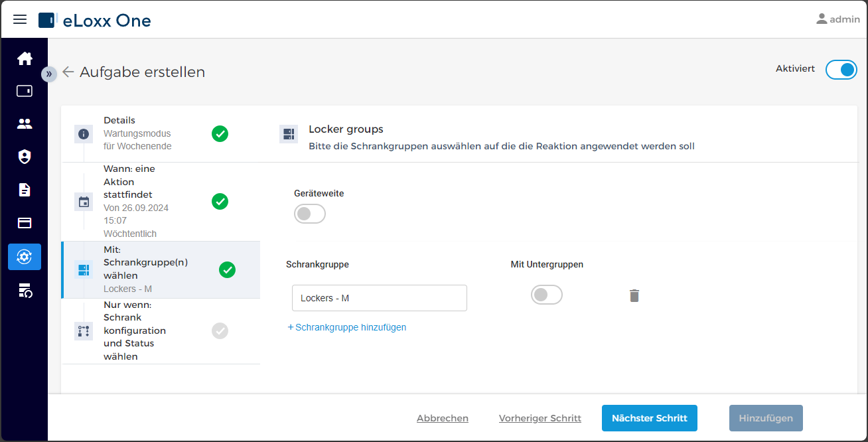Click the Nächster Schritt button
868x442 pixels.
[x=650, y=418]
